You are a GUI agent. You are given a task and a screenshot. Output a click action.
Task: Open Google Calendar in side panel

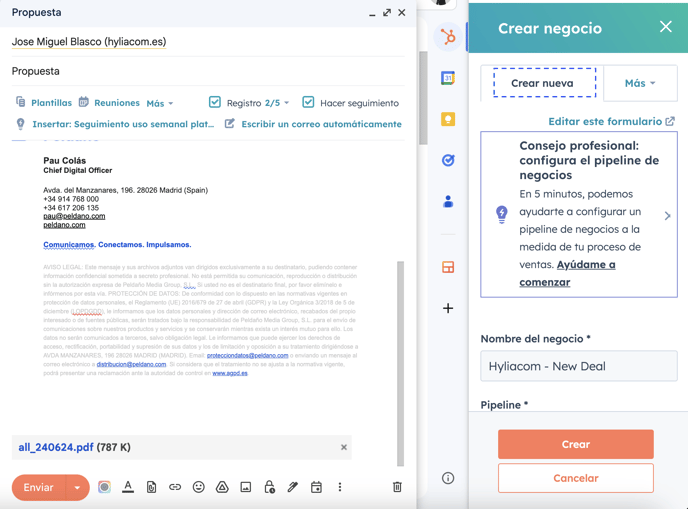click(x=448, y=78)
